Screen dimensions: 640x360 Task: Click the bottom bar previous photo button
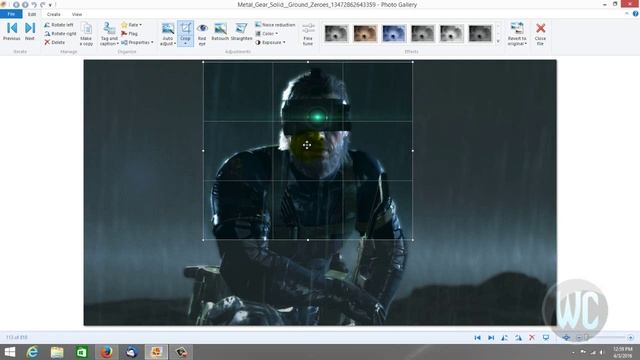(477, 338)
